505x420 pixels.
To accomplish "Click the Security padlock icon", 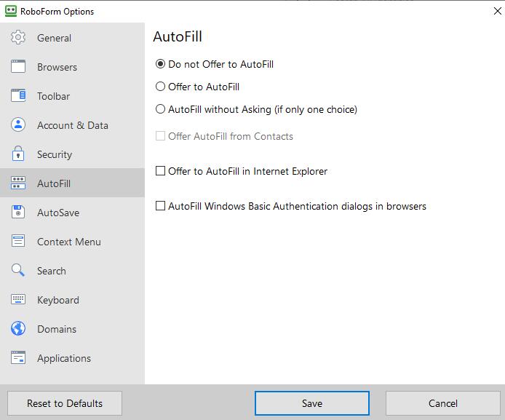I will pos(18,154).
